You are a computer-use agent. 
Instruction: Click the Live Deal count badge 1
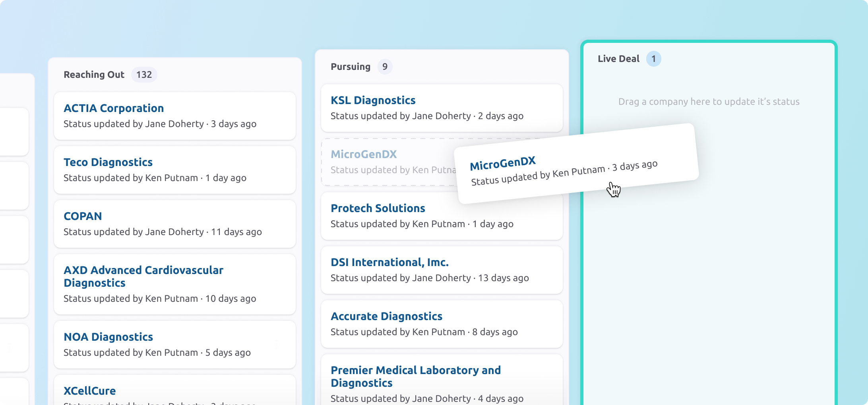pos(653,59)
